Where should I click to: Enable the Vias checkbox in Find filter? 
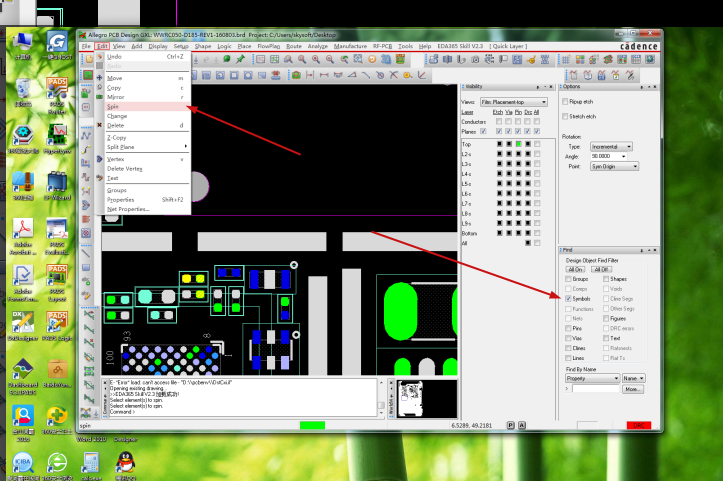click(568, 338)
